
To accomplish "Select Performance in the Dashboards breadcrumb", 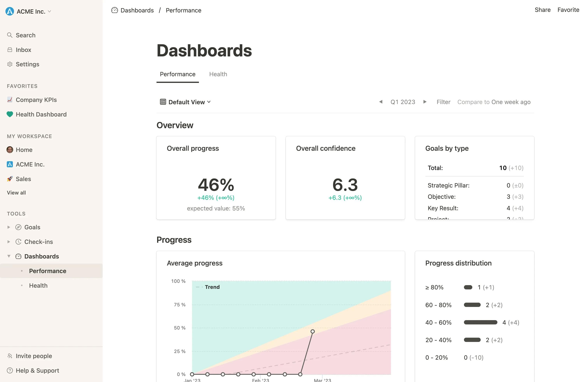I will [x=183, y=10].
